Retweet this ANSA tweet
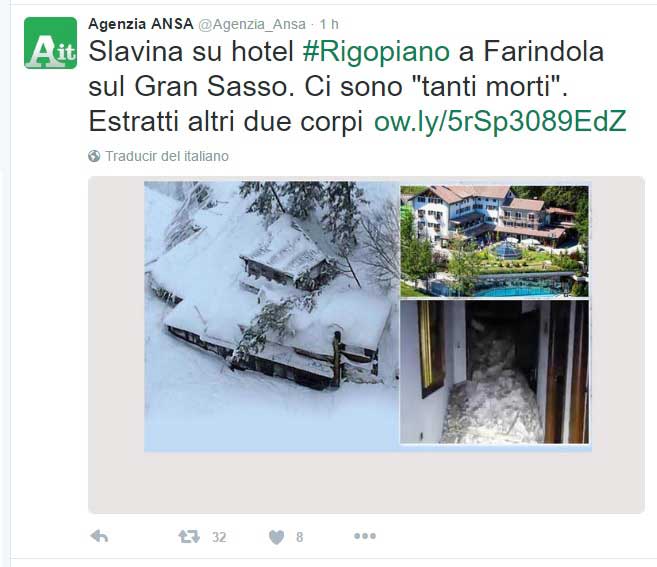This screenshot has width=657, height=567. pos(189,536)
